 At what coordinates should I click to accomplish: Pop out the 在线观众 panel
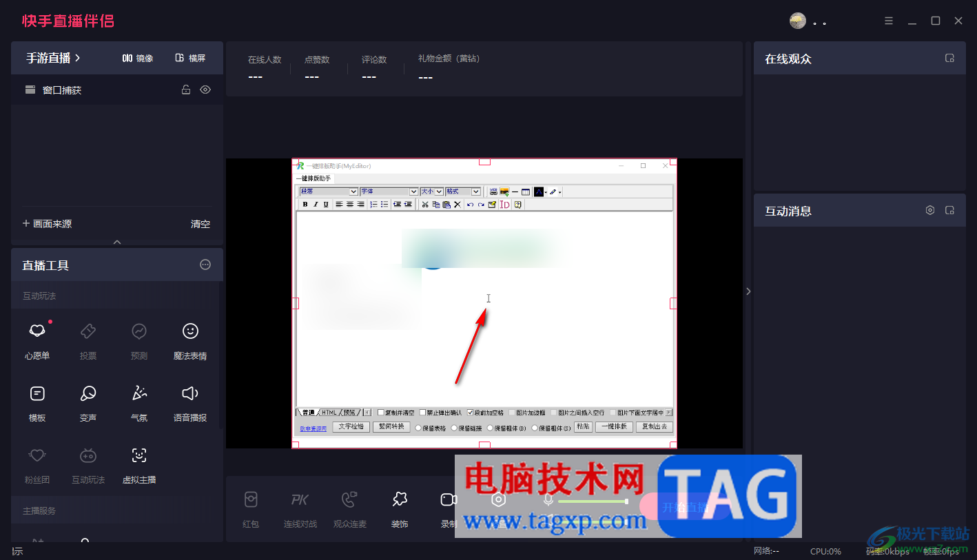click(x=949, y=59)
